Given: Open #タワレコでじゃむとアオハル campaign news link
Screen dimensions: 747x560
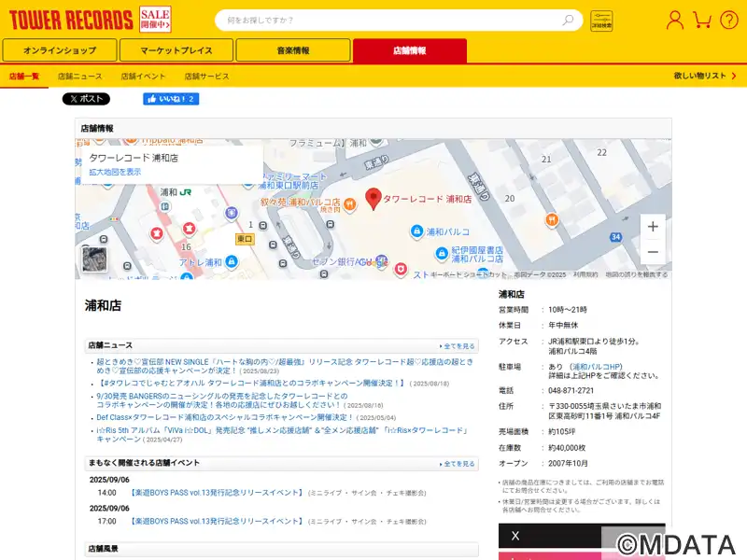Looking at the screenshot, I should [250, 384].
